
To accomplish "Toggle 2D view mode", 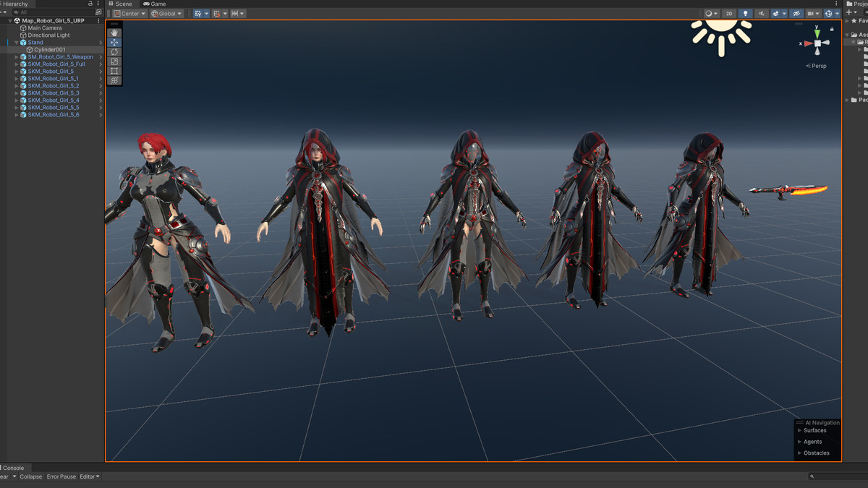I will pos(729,14).
